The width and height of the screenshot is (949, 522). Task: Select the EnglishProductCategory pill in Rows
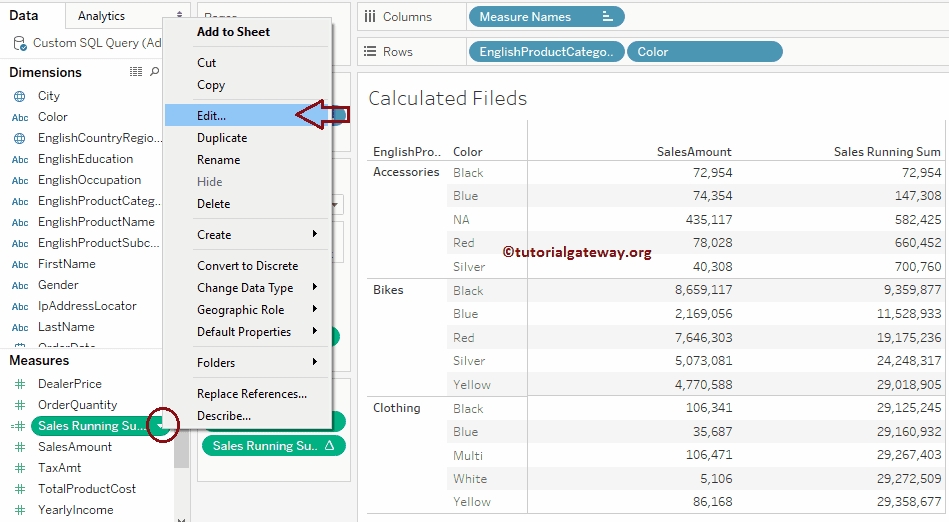pyautogui.click(x=545, y=52)
